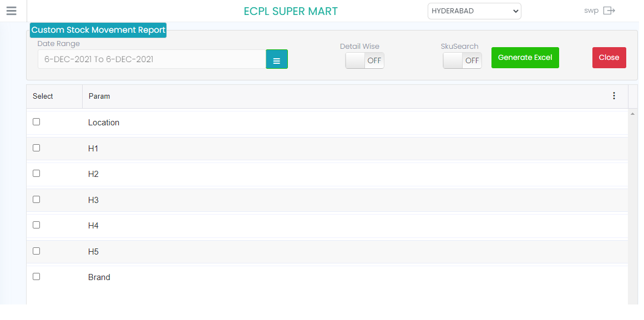Check the Brand parameter checkbox

37,276
